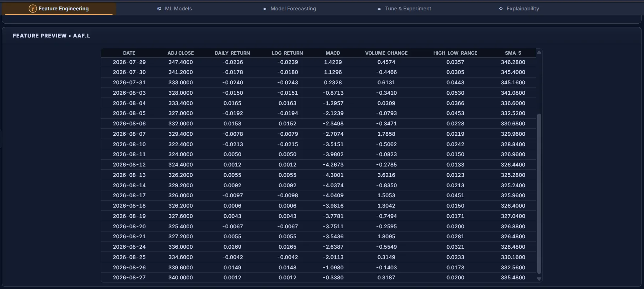Select the 2026-08-27 date cell
644x289 pixels.
click(x=129, y=278)
